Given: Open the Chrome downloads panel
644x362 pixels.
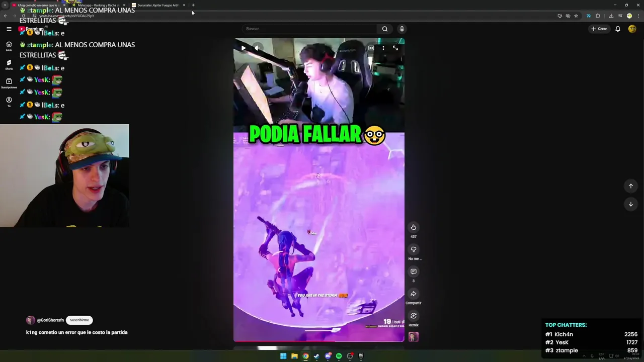Looking at the screenshot, I should click(611, 16).
